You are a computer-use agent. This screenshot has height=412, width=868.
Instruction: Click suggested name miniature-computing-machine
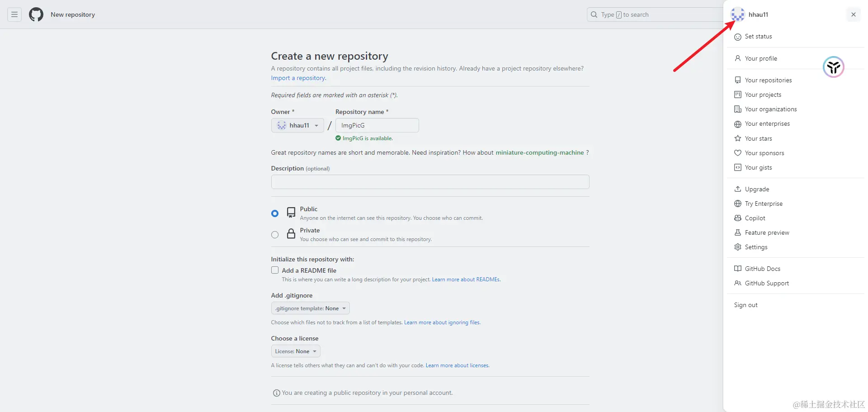click(540, 152)
